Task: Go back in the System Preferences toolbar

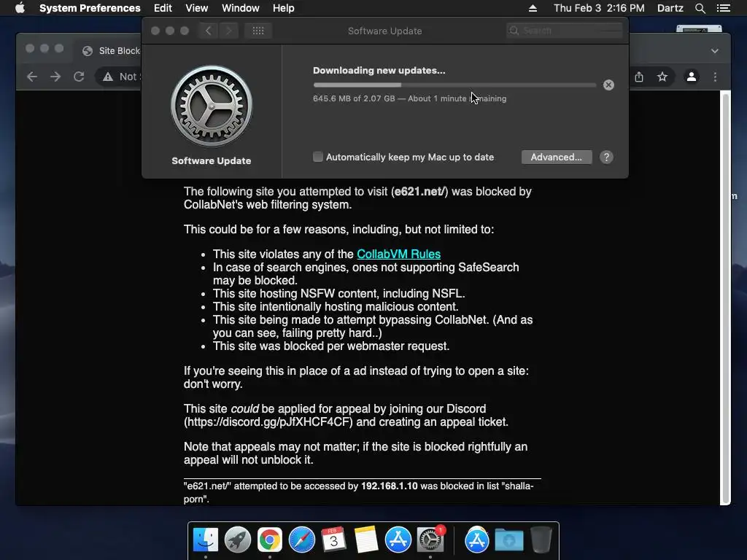Action: tap(208, 31)
